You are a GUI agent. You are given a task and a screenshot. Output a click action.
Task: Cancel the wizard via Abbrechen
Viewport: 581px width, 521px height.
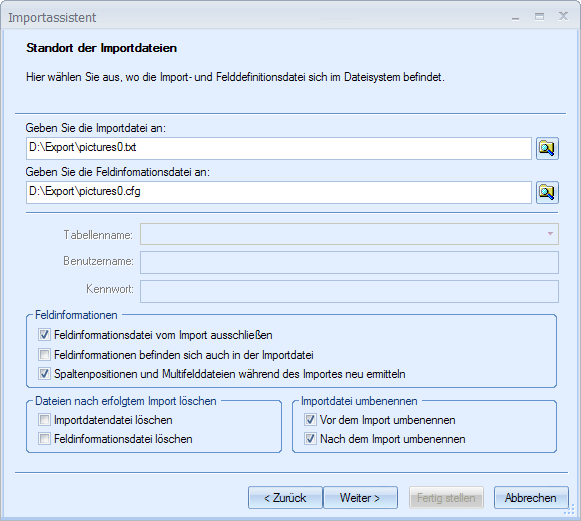[x=531, y=498]
